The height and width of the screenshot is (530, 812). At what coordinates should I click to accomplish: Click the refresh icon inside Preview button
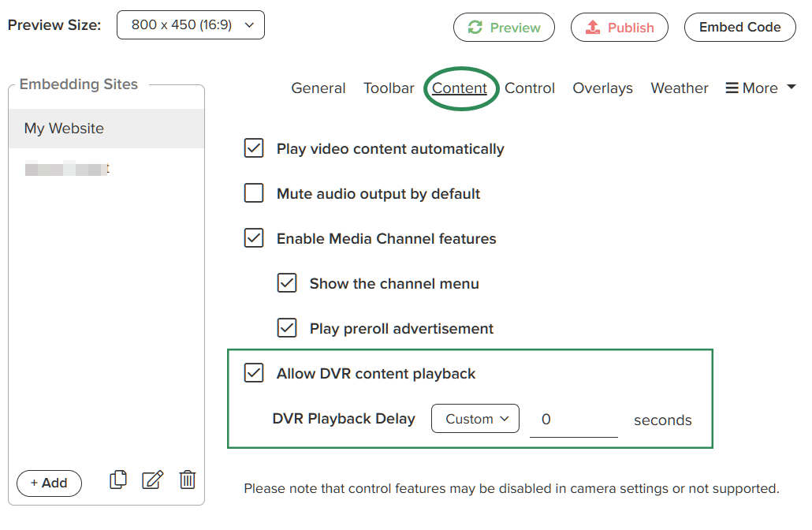[x=475, y=27]
